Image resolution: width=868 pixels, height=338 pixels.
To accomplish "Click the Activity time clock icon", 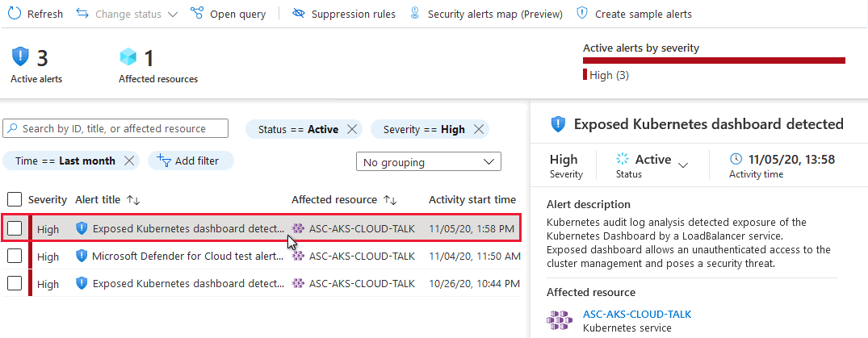I will (x=736, y=159).
